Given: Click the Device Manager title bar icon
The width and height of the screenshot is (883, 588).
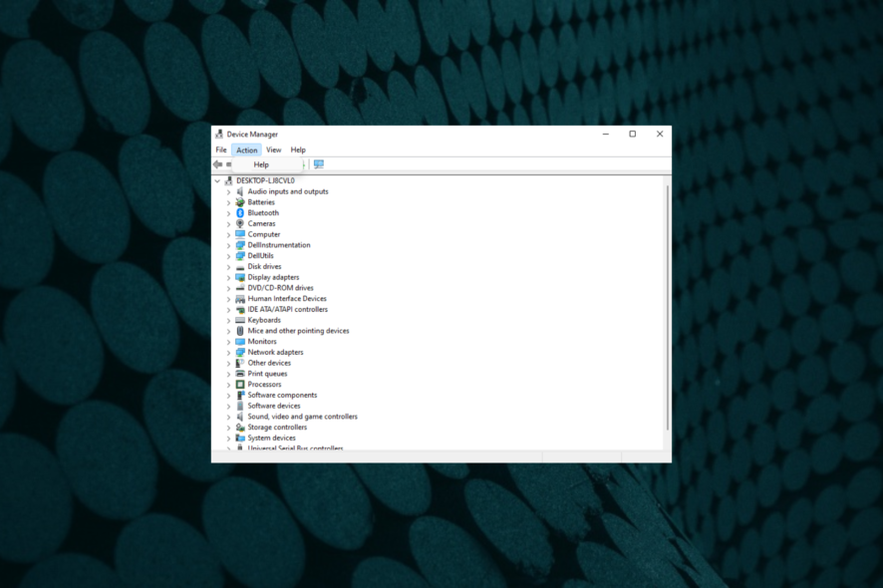Looking at the screenshot, I should click(x=219, y=135).
